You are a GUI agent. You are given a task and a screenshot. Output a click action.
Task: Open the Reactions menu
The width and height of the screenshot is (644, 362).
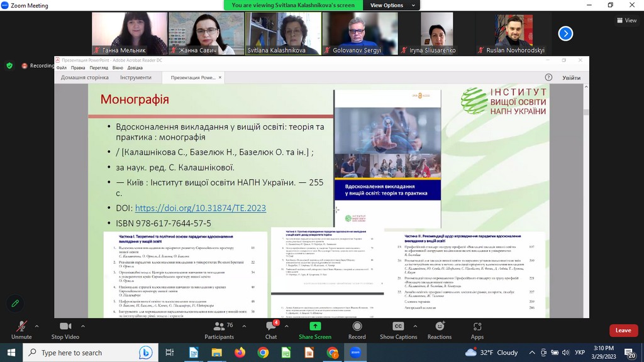point(440,329)
